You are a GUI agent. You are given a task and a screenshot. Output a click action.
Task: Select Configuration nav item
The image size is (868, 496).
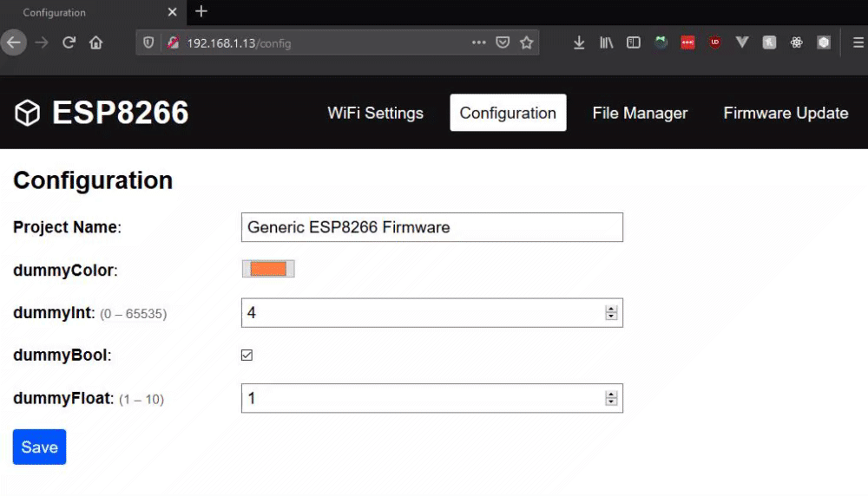(x=508, y=113)
